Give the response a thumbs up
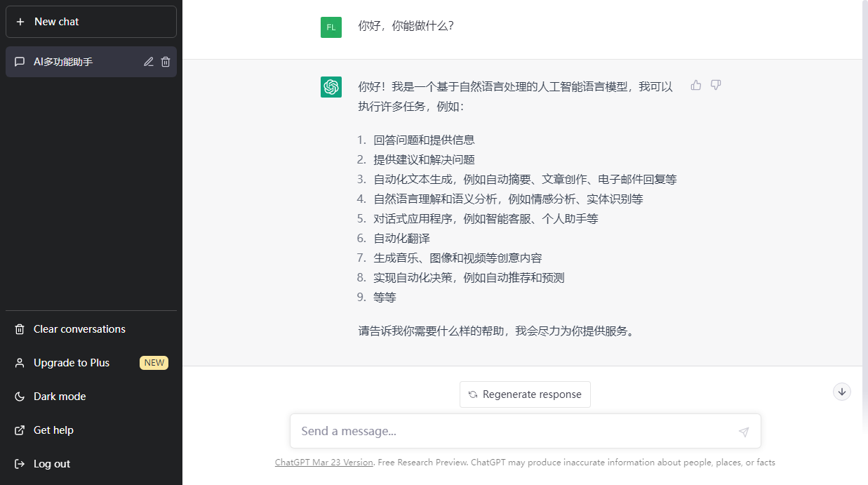Viewport: 868px width, 485px height. [x=696, y=85]
